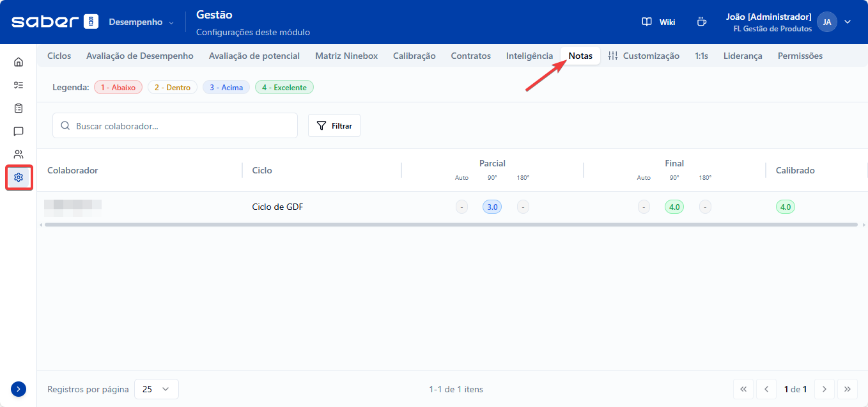Select the Matriz Ninebox tab
This screenshot has height=407, width=868.
(346, 56)
